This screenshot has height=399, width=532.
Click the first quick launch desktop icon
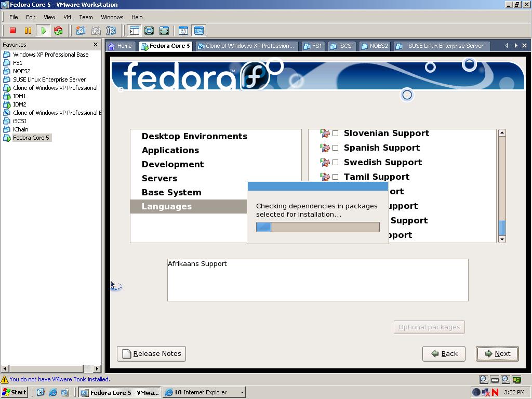41,392
